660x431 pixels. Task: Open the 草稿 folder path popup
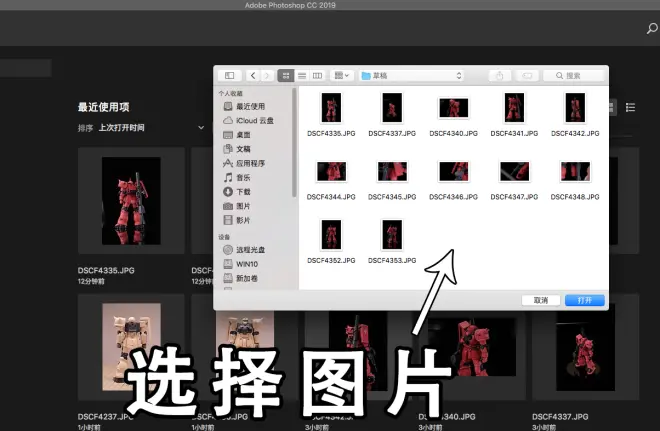pyautogui.click(x=412, y=76)
